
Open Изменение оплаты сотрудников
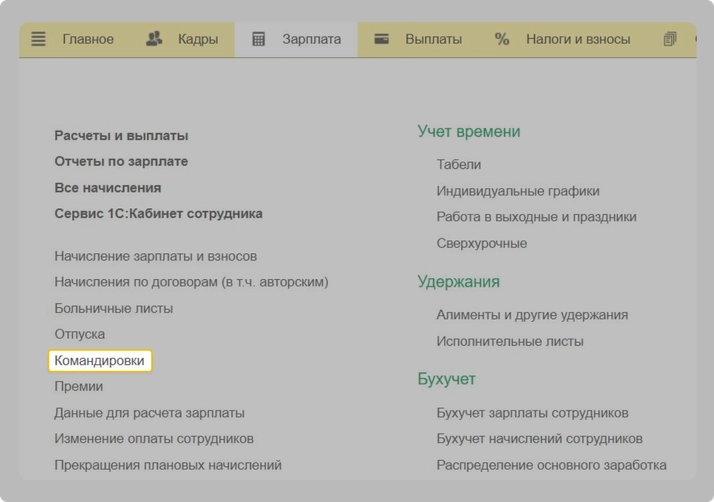point(154,439)
